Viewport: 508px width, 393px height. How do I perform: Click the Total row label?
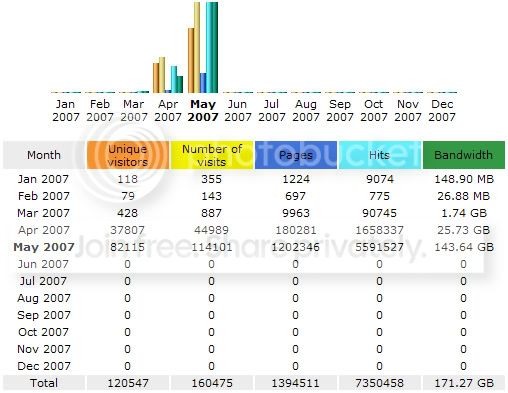[44, 383]
